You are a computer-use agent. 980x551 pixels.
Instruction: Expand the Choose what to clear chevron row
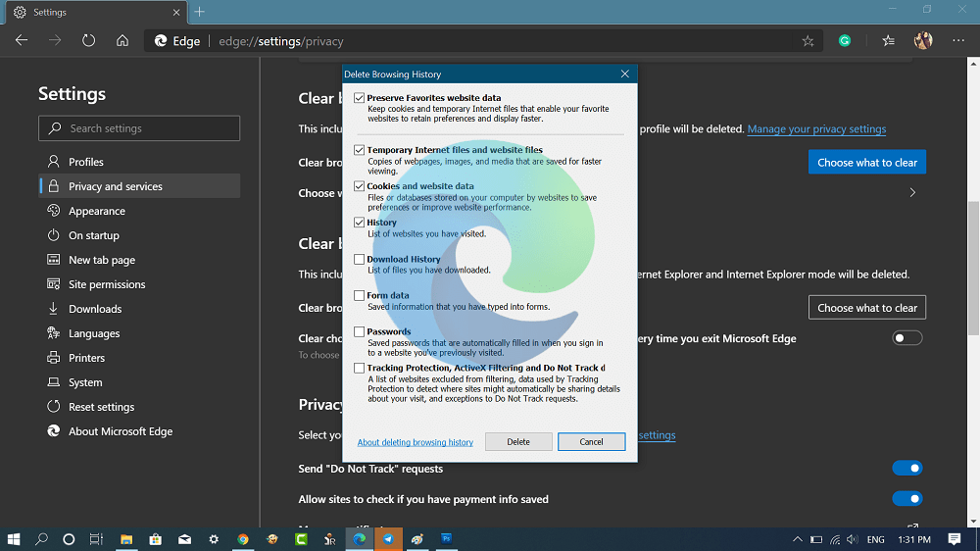point(912,192)
